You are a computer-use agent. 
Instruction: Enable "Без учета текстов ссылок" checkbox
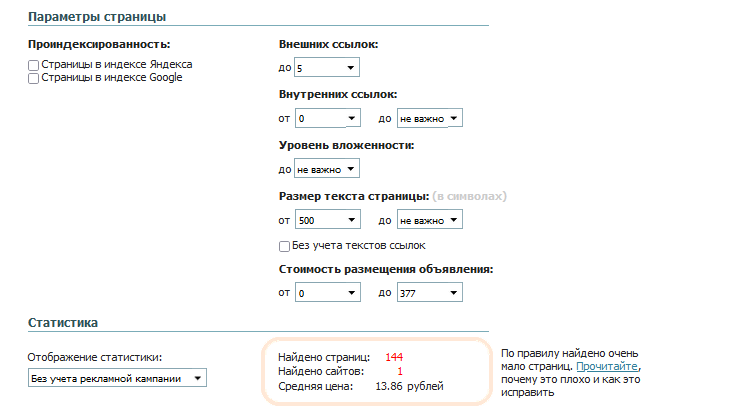click(x=284, y=246)
